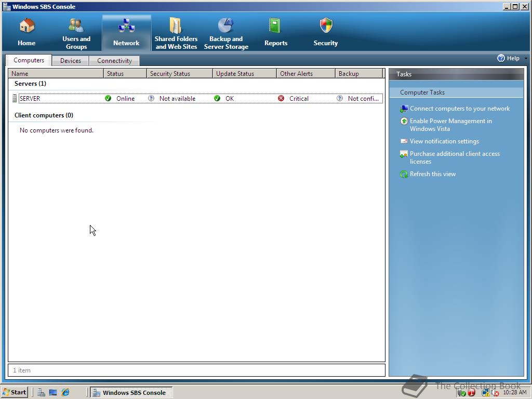This screenshot has width=532, height=399.
Task: Sort by Other Alerts column header
Action: pyautogui.click(x=306, y=74)
